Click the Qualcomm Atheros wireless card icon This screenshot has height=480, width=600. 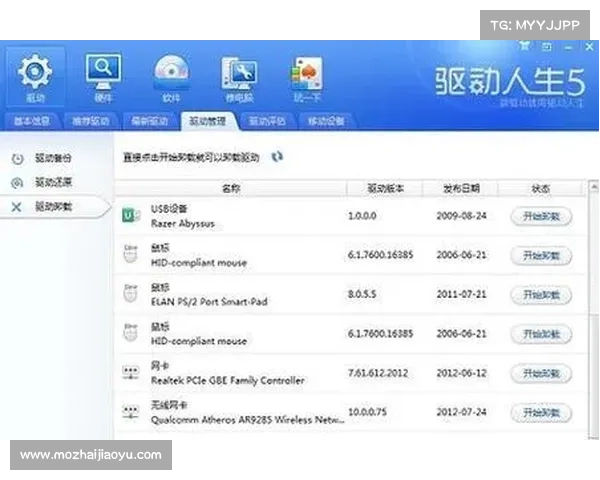(129, 412)
